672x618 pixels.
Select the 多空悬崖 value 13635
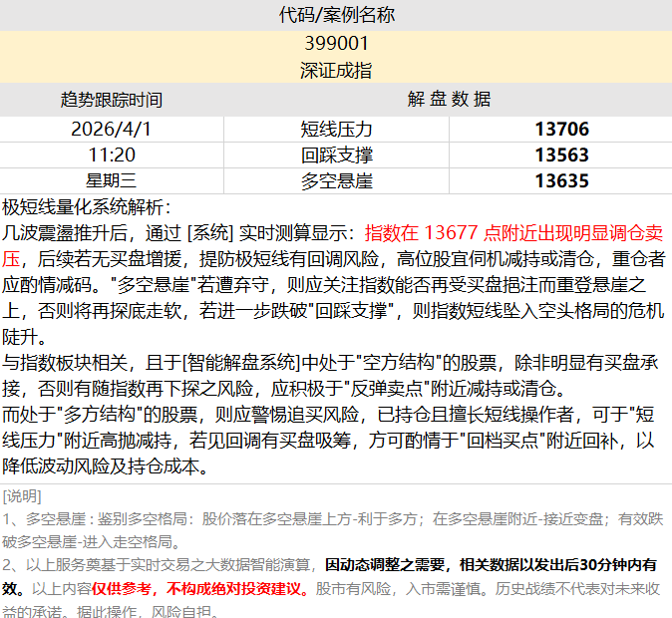(x=561, y=180)
